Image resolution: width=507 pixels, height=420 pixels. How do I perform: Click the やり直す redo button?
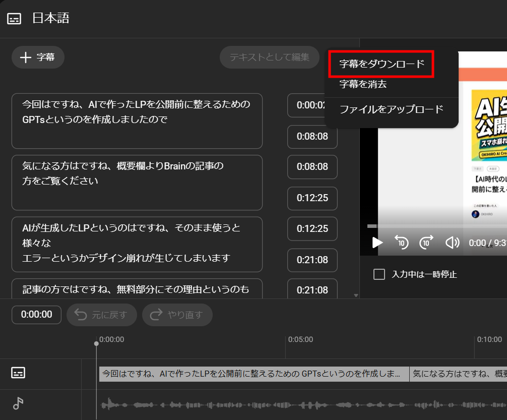click(177, 315)
